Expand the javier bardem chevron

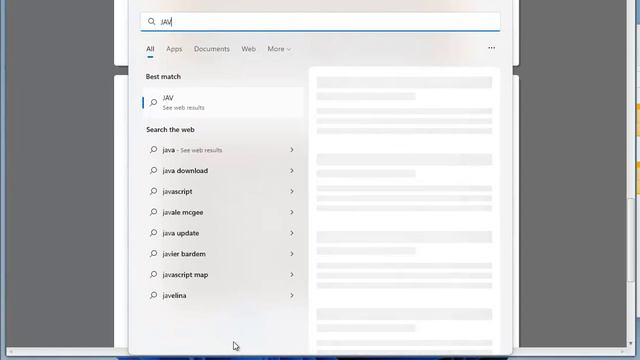(292, 254)
